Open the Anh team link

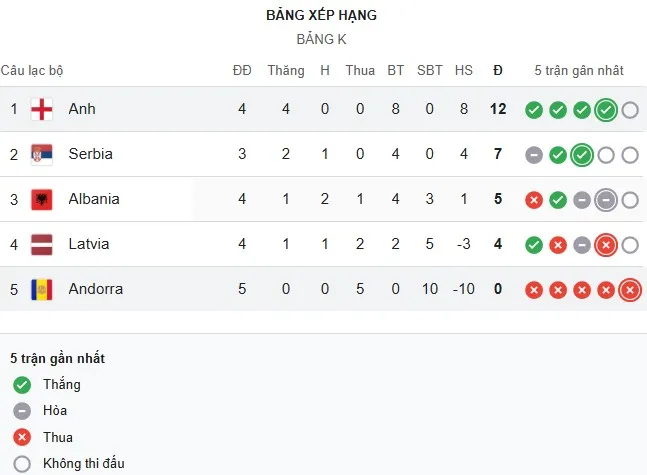[82, 109]
